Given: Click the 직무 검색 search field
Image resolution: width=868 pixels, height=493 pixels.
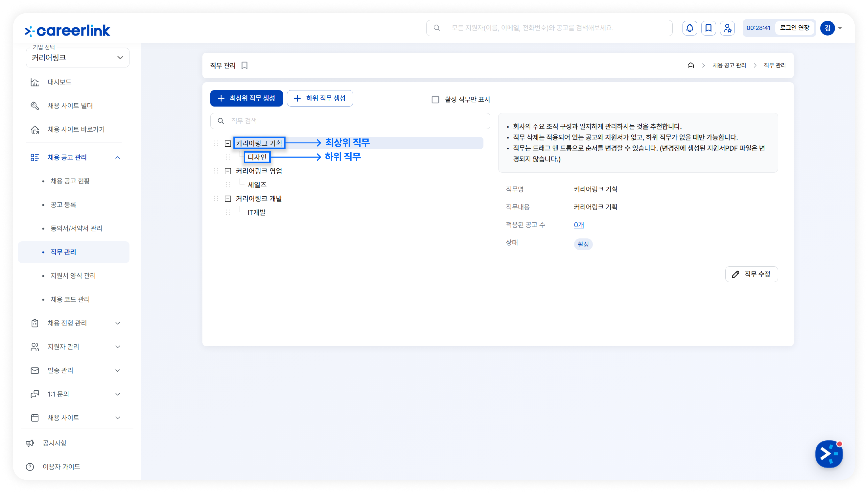Looking at the screenshot, I should pyautogui.click(x=350, y=121).
